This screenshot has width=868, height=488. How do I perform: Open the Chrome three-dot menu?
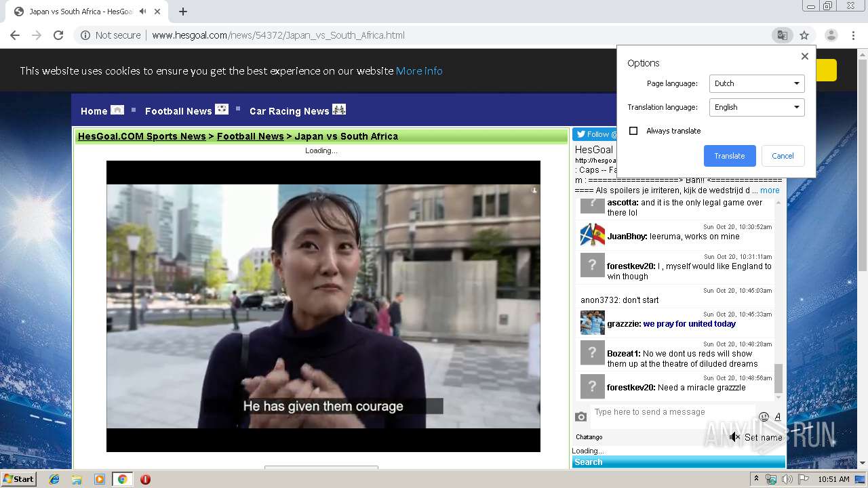[x=853, y=35]
